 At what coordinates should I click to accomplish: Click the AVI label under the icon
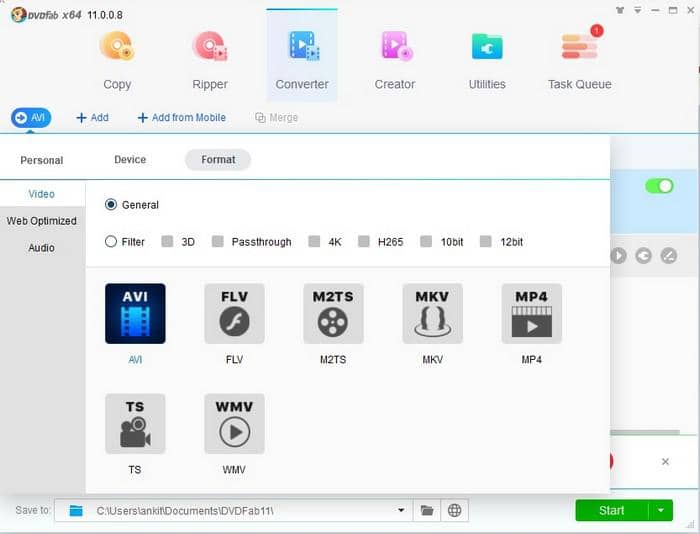[135, 359]
